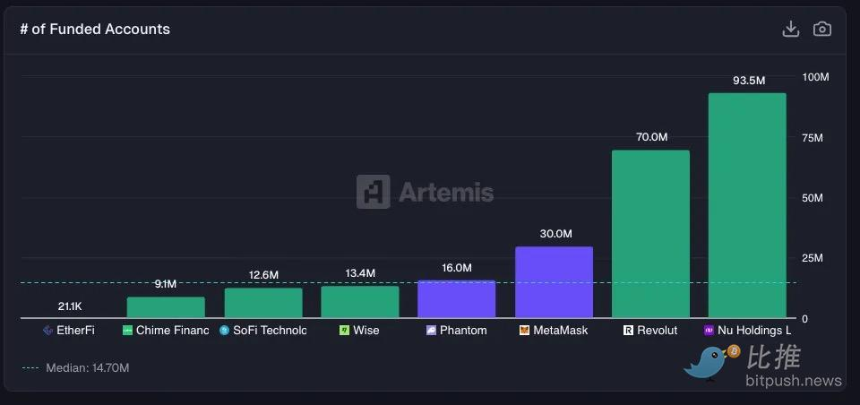Click the '# of Funded Accounts' title
This screenshot has height=405, width=860.
click(x=95, y=29)
